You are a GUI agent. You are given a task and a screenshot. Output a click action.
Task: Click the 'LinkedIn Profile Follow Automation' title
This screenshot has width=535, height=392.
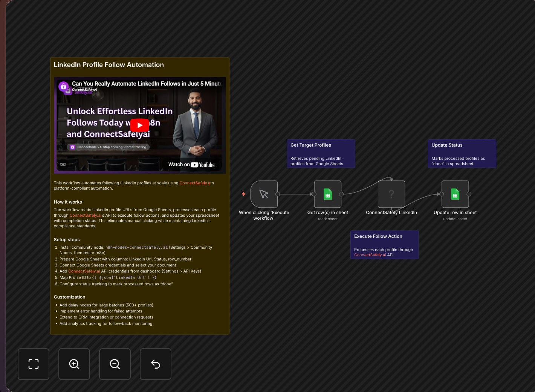coord(109,64)
